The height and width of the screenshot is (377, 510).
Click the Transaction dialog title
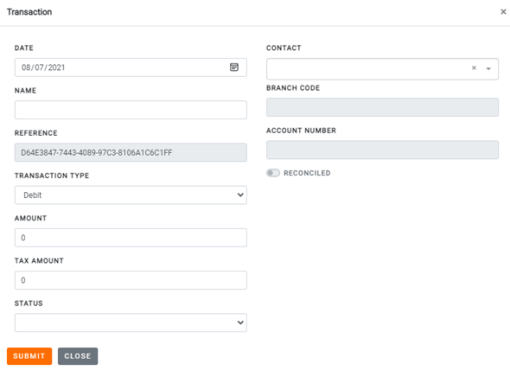click(29, 12)
